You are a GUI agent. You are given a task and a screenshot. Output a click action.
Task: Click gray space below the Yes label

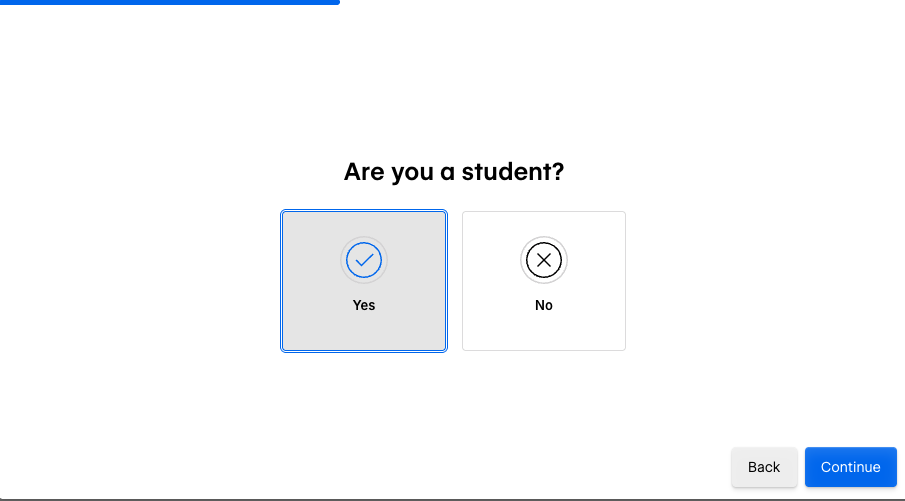[x=364, y=332]
